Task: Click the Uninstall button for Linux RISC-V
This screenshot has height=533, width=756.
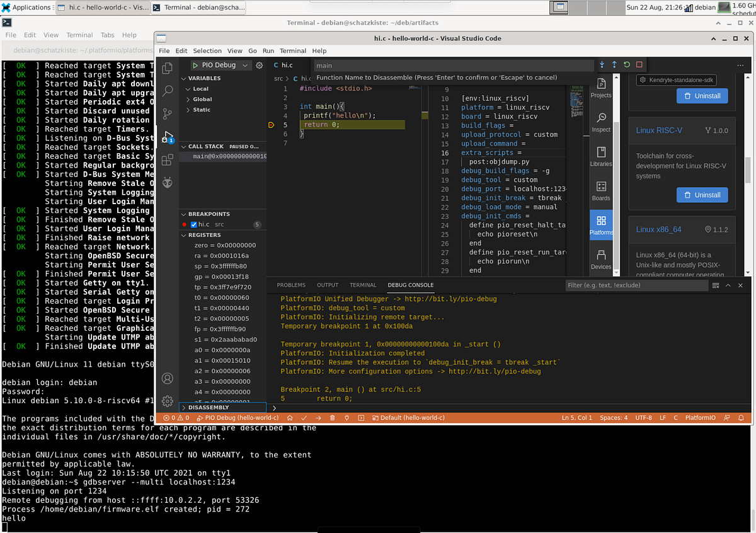Action: [702, 195]
